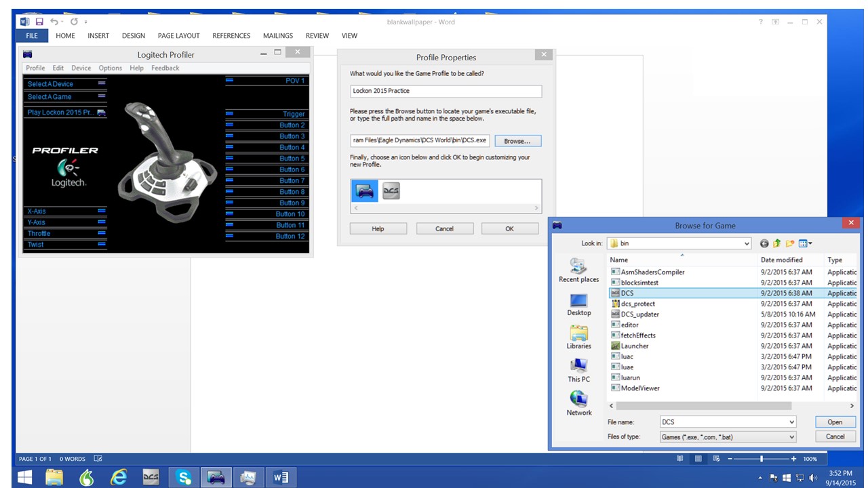Open the Trigger assignment in Profiler
Screen dimensions: 868x488
tap(266, 114)
